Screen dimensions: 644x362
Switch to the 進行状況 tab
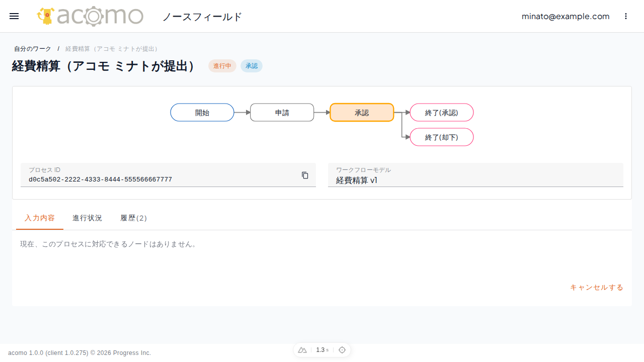[x=87, y=218]
